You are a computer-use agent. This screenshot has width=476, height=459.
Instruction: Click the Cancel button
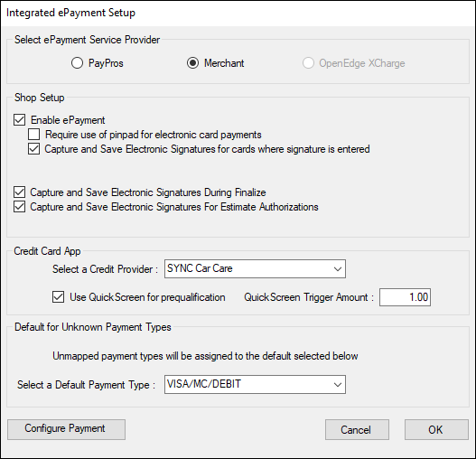click(357, 429)
